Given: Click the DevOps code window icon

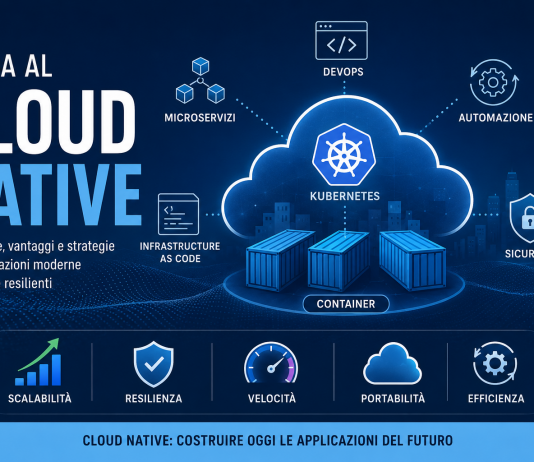Looking at the screenshot, I should coord(341,41).
